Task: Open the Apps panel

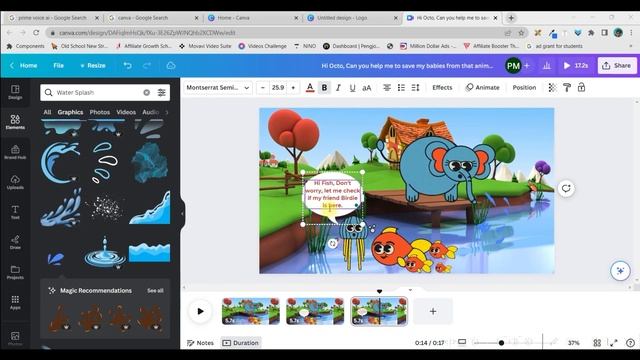Action: pos(15,302)
